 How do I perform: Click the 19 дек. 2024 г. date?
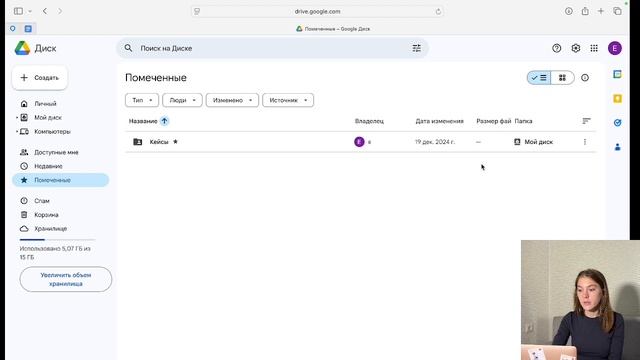[x=435, y=142]
